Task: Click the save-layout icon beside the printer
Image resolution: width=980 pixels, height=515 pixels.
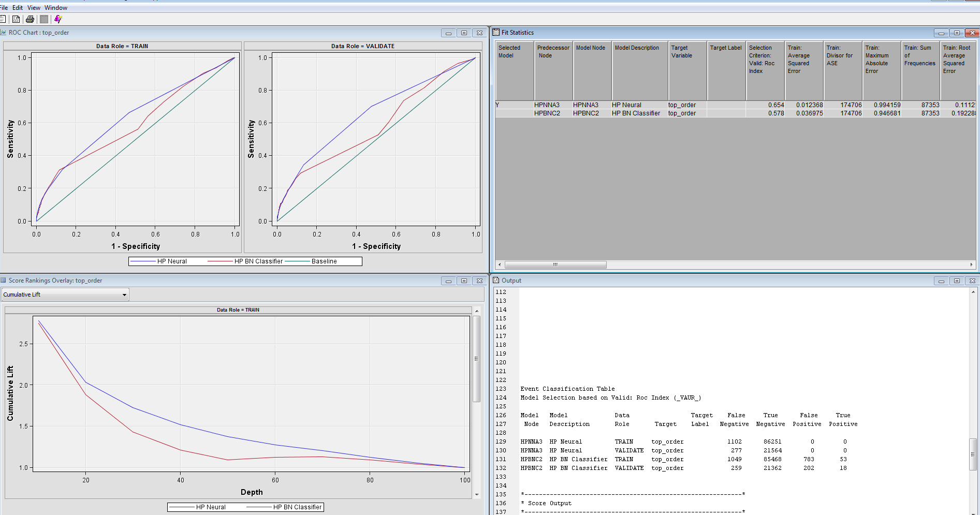Action: coord(16,19)
